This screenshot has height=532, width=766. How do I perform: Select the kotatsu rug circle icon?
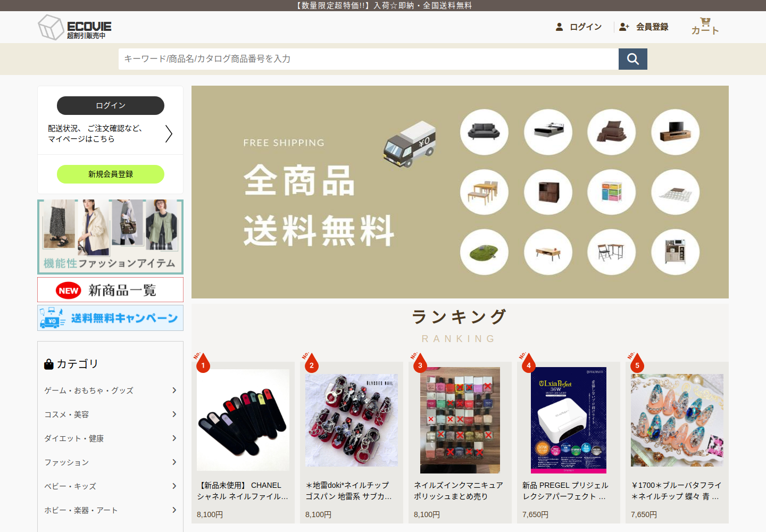[676, 192]
